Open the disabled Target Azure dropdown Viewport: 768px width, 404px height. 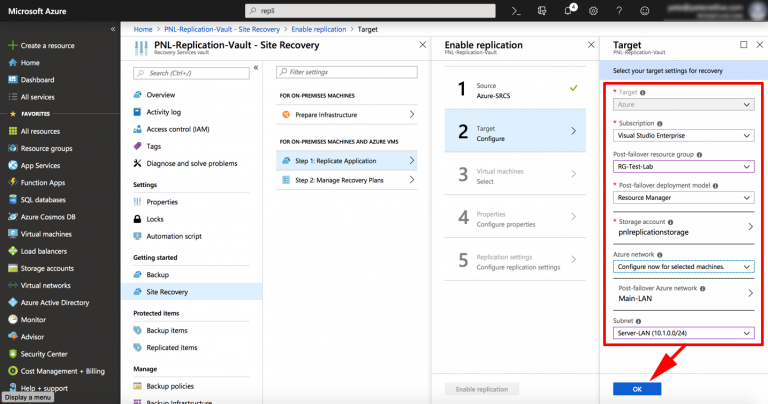tap(683, 104)
